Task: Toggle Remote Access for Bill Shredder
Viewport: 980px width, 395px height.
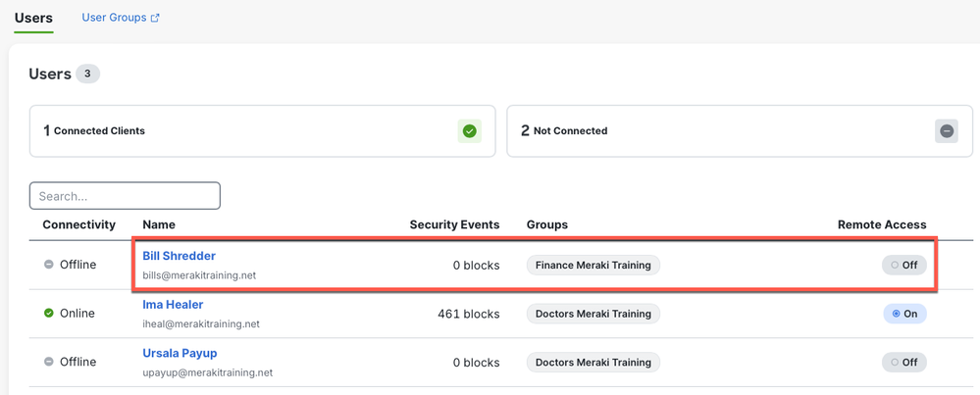Action: pos(903,265)
